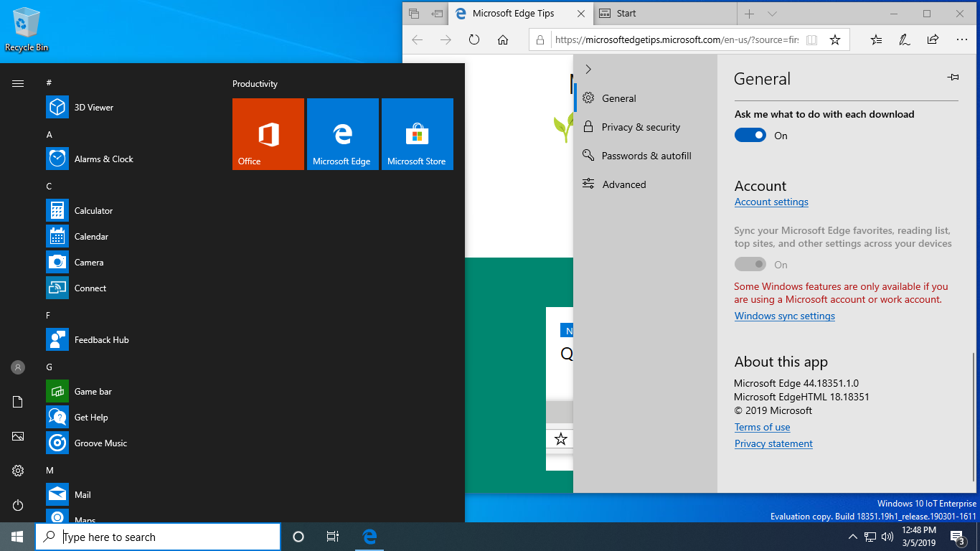Viewport: 980px width, 551px height.
Task: Disable Ask me what to do with each download
Action: coord(750,136)
